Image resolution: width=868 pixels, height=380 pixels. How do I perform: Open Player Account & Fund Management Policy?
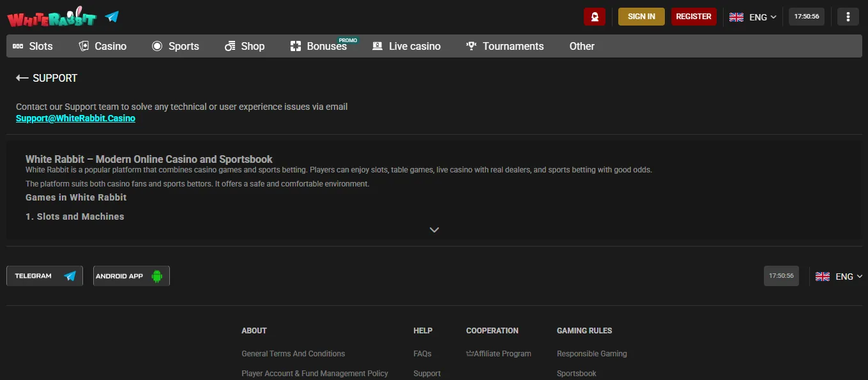pos(315,374)
